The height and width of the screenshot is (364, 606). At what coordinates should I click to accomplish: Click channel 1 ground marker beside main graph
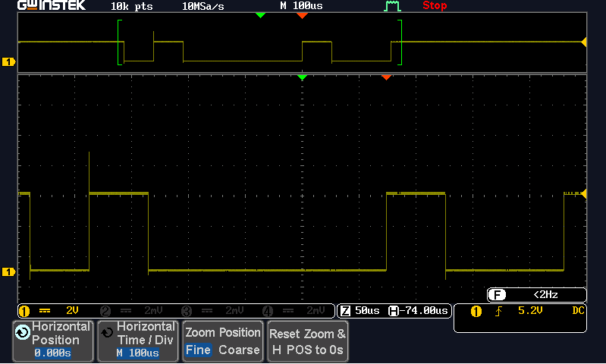[8, 271]
